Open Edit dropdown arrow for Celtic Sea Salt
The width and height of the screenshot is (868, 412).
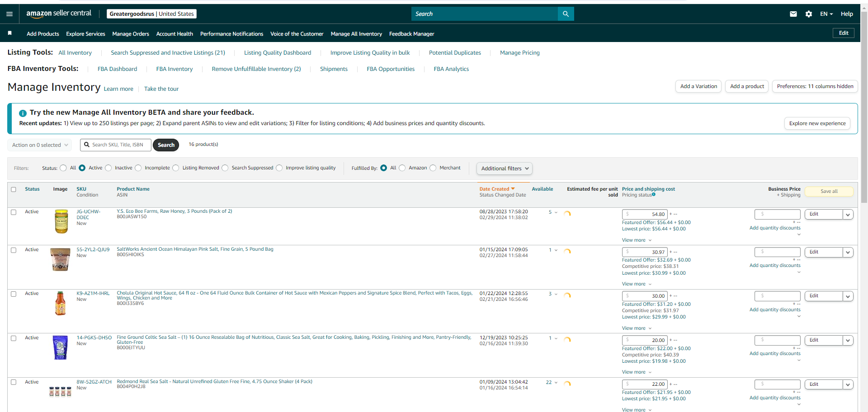(848, 341)
